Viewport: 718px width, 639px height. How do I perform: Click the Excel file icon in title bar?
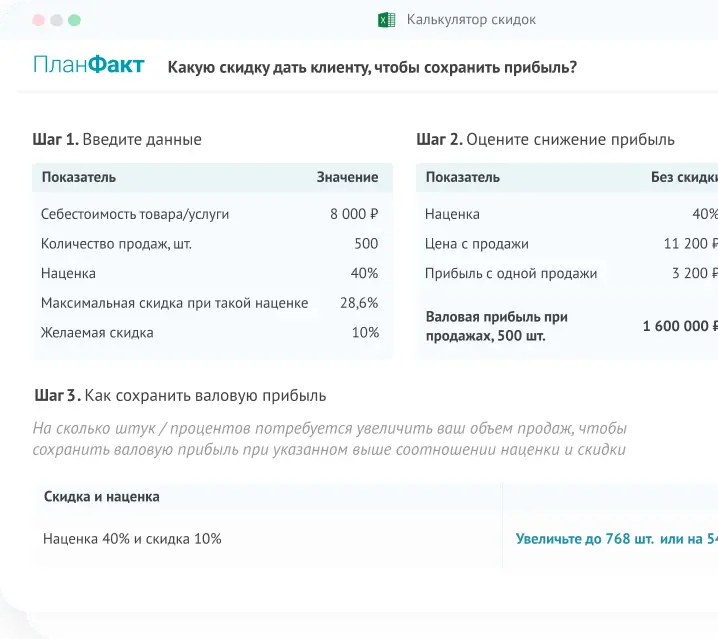385,20
